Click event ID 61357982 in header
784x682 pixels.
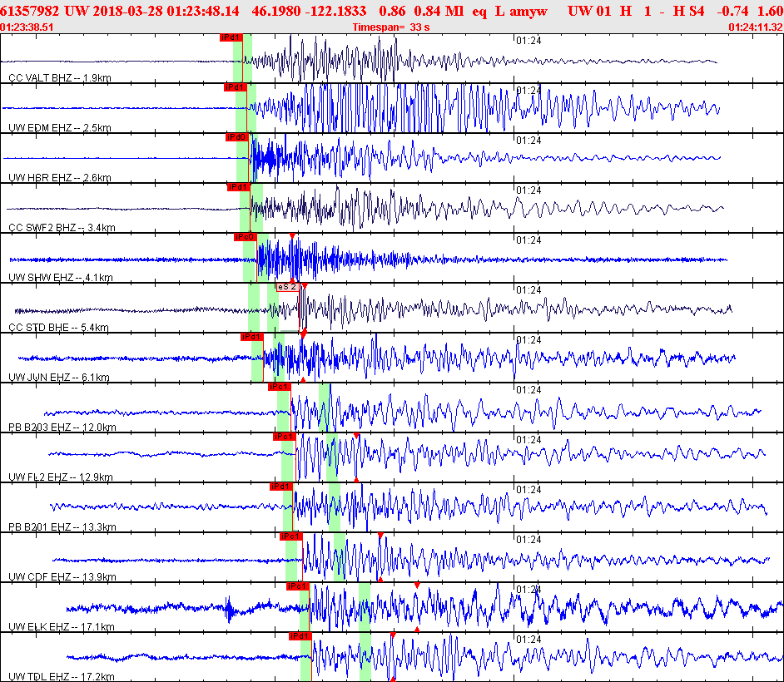29,11
